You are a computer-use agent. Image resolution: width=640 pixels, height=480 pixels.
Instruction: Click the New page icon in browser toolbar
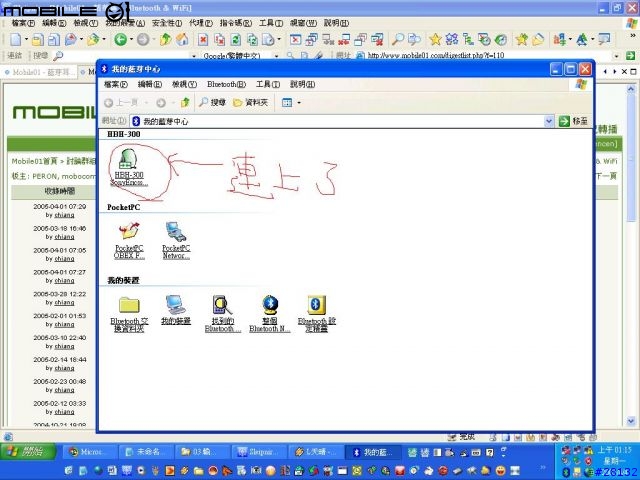[x=16, y=40]
